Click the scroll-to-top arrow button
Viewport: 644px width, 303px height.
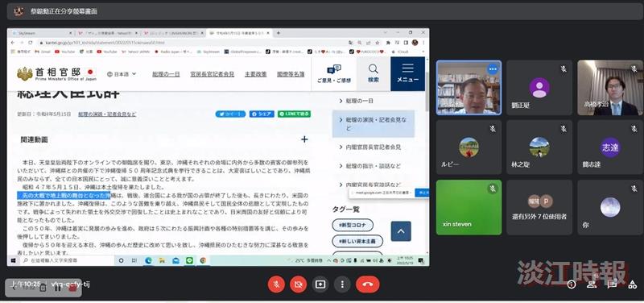tap(401, 231)
